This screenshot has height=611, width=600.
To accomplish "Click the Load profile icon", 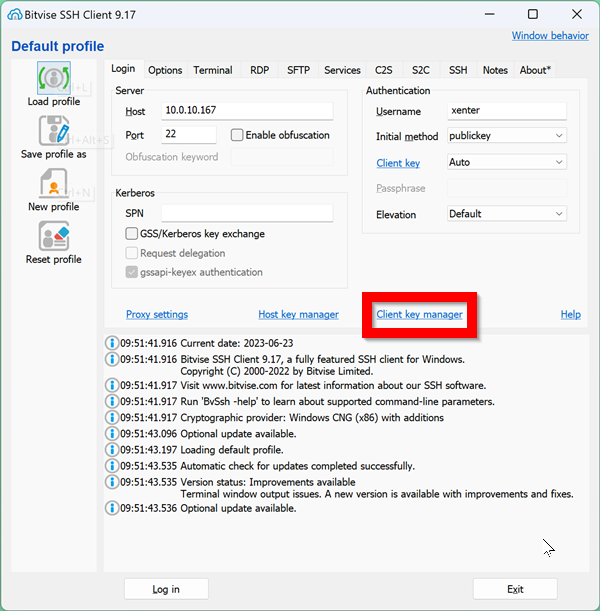I will (x=53, y=79).
